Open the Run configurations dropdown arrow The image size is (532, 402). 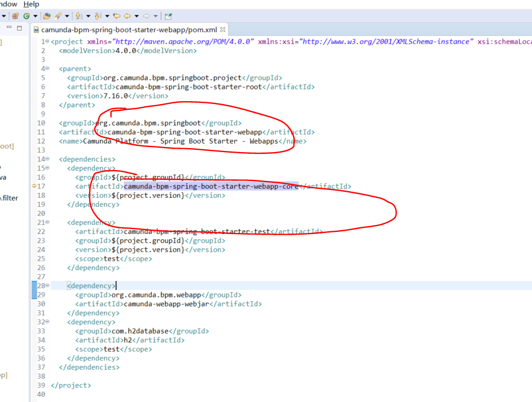coord(34,15)
